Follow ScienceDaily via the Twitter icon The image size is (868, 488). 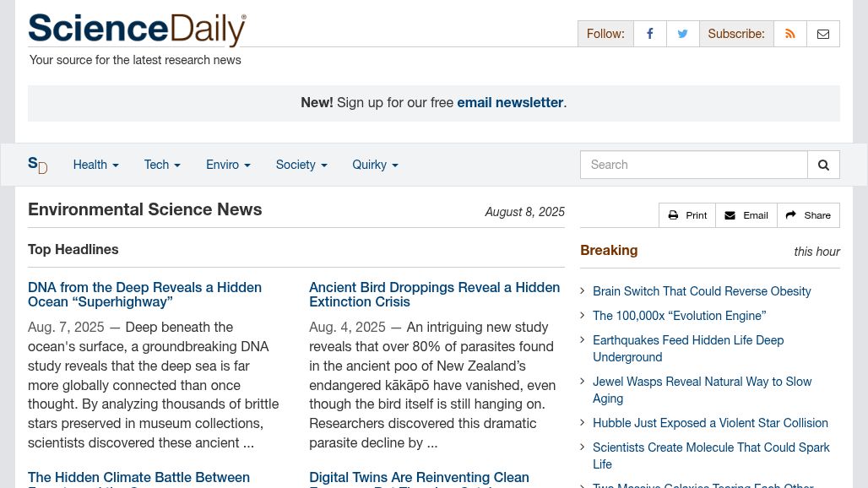pos(682,34)
